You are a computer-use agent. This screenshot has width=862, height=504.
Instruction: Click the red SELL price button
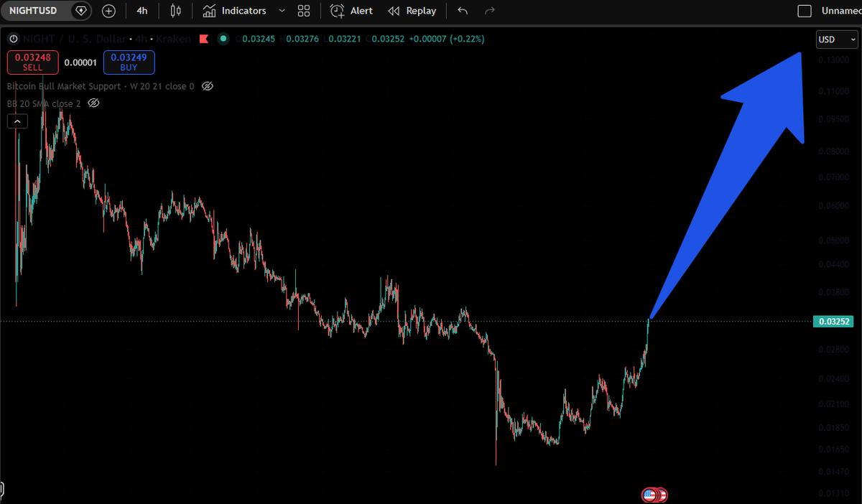(x=32, y=62)
